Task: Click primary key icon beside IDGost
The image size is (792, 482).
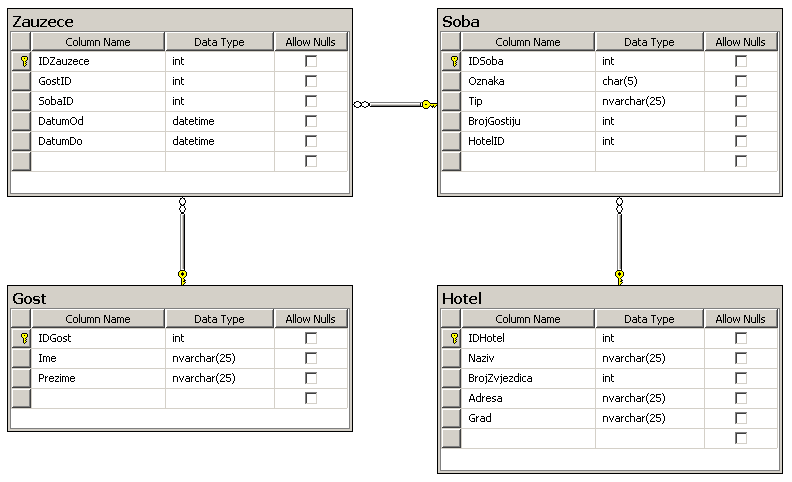Action: pyautogui.click(x=24, y=338)
